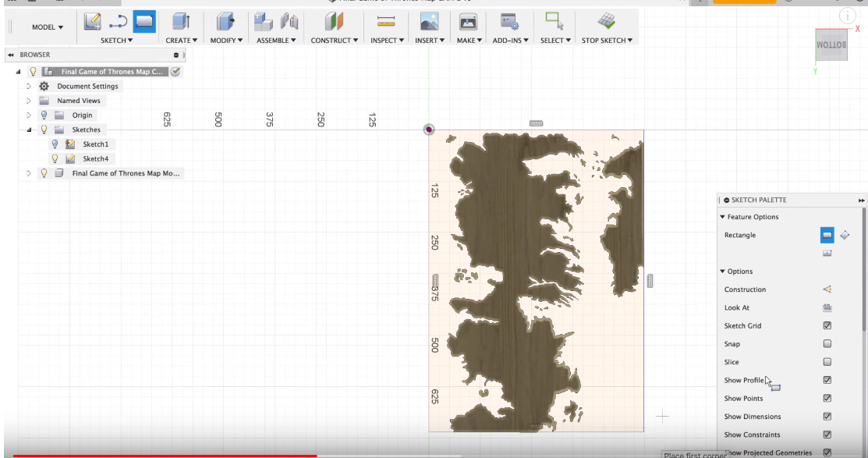Click the Modify press-pull icon
This screenshot has height=458, width=868.
(225, 22)
